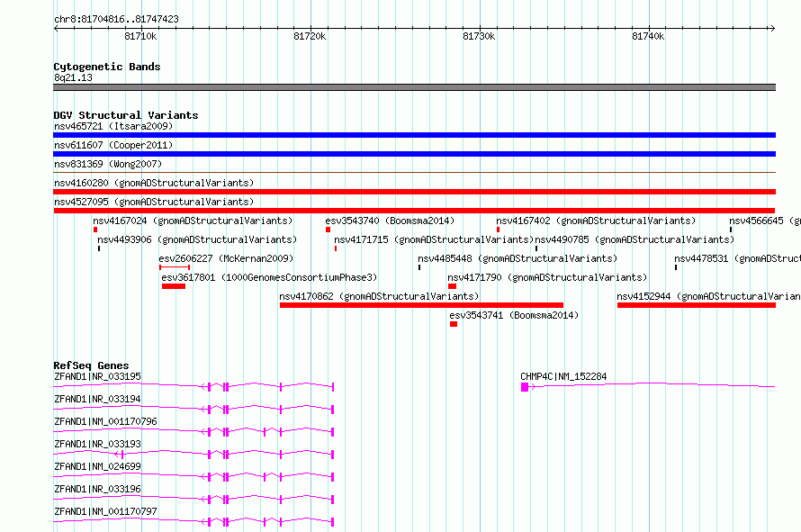This screenshot has width=801, height=532.
Task: Open the CHMP4C|NM_152284 gene label
Action: (x=563, y=376)
